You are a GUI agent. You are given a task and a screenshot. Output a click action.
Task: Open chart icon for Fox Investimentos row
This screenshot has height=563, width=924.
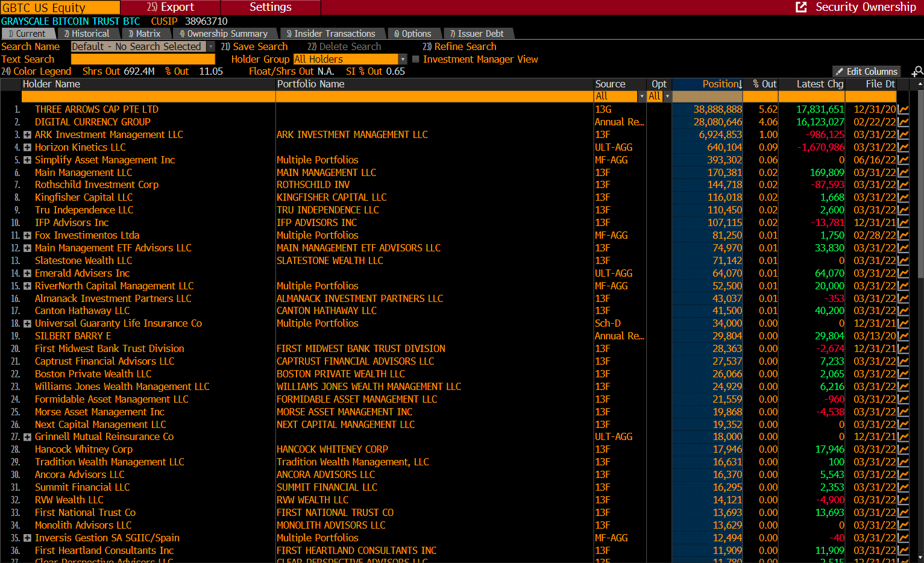coord(903,236)
